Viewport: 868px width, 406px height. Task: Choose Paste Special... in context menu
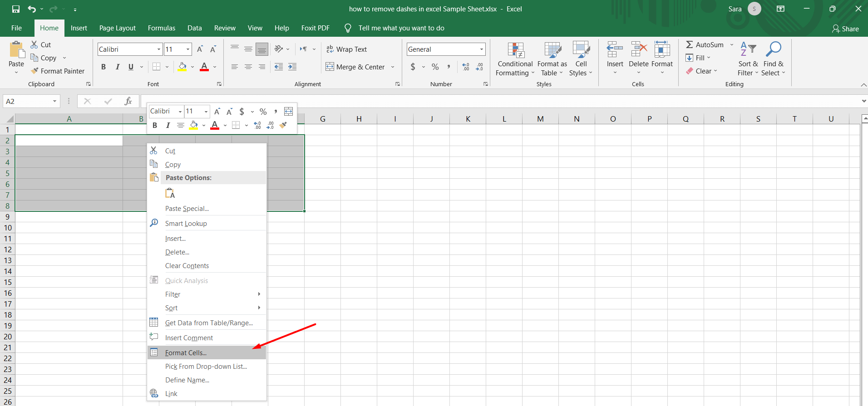[187, 209]
